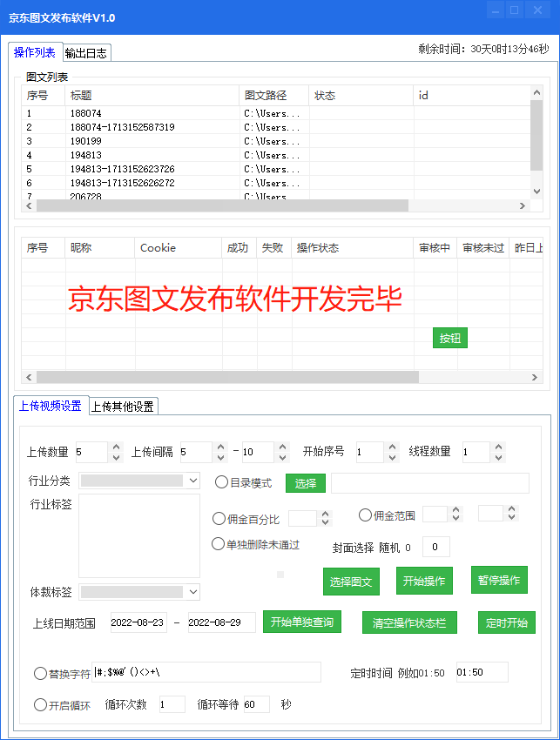
Task: Click the 行业标签 list box
Action: (139, 535)
